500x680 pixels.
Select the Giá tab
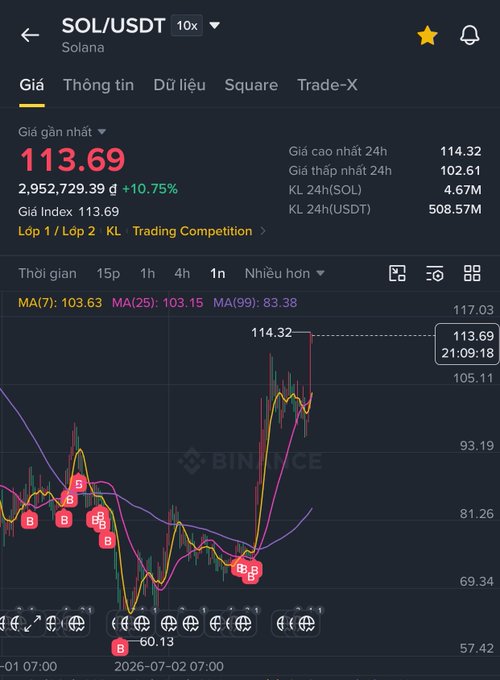point(32,85)
